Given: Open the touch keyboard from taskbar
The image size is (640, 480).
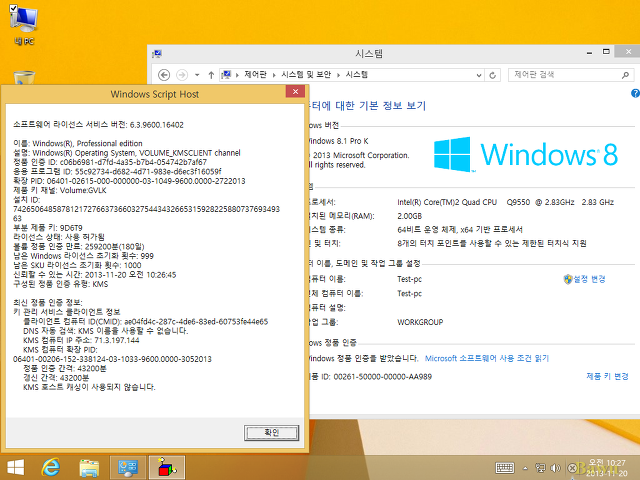Looking at the screenshot, I should [x=504, y=468].
